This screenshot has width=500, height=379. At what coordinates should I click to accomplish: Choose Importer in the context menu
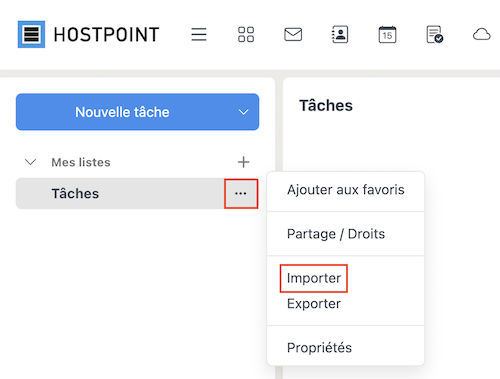click(x=314, y=278)
